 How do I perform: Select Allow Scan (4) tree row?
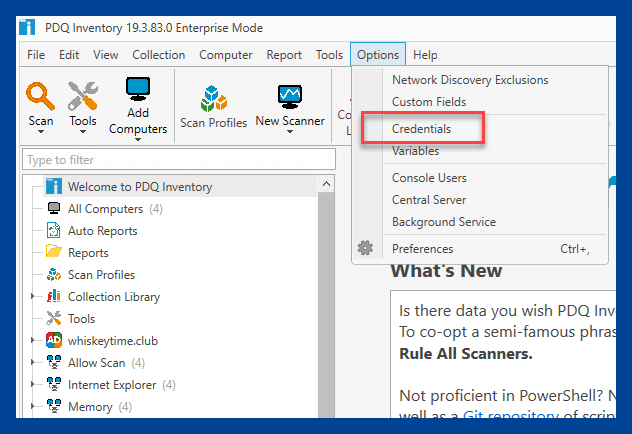tap(106, 363)
